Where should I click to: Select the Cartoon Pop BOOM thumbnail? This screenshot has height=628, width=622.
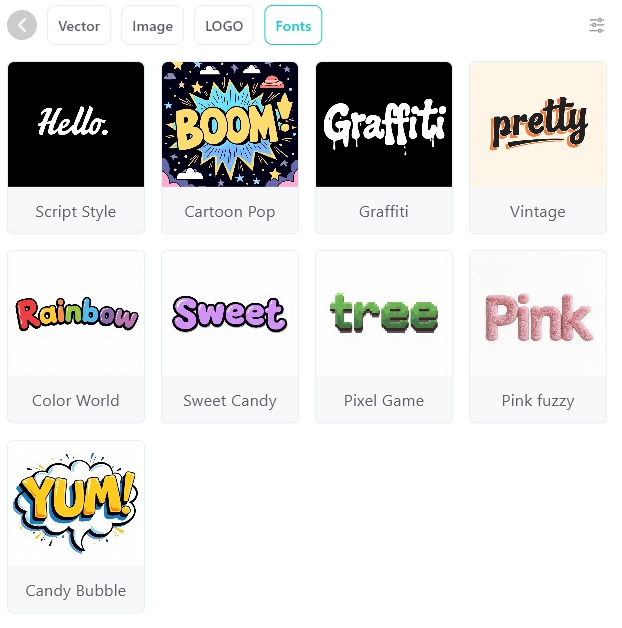click(230, 125)
